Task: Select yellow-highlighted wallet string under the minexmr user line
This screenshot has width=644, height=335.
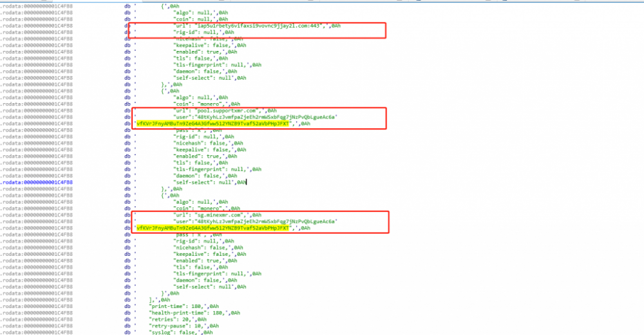Action: pos(213,227)
